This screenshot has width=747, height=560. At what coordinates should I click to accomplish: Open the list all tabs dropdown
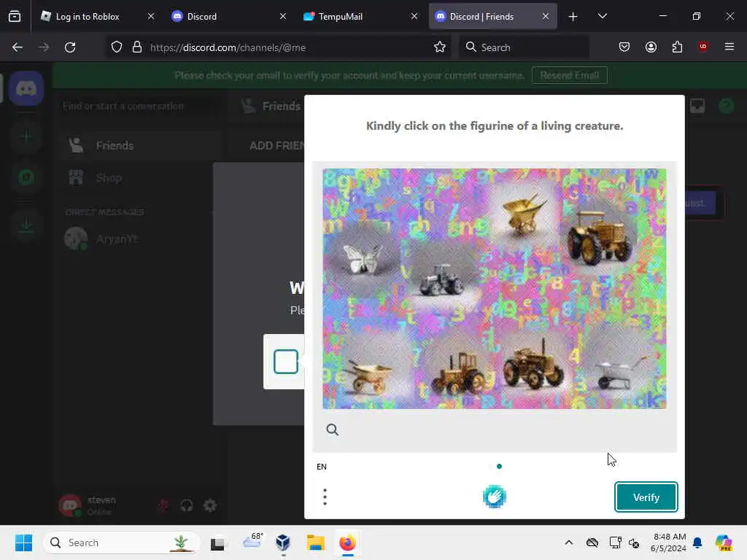point(602,17)
